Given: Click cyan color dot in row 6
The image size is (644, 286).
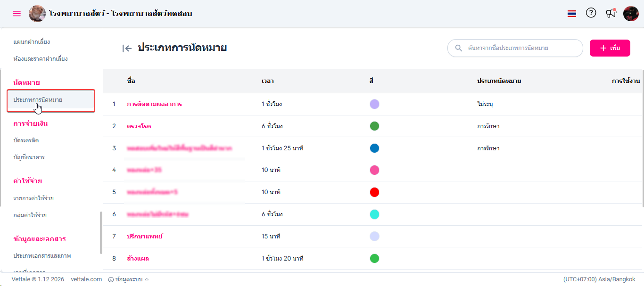Looking at the screenshot, I should click(374, 214).
